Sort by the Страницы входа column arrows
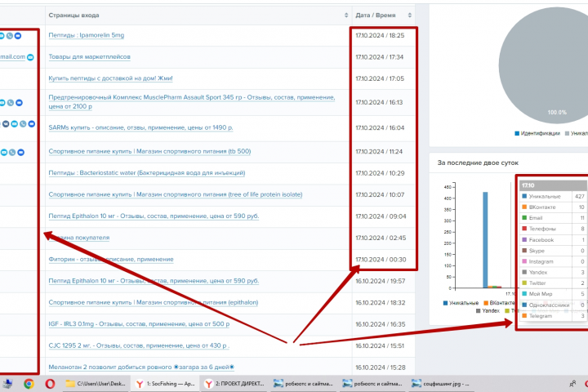 pyautogui.click(x=346, y=16)
